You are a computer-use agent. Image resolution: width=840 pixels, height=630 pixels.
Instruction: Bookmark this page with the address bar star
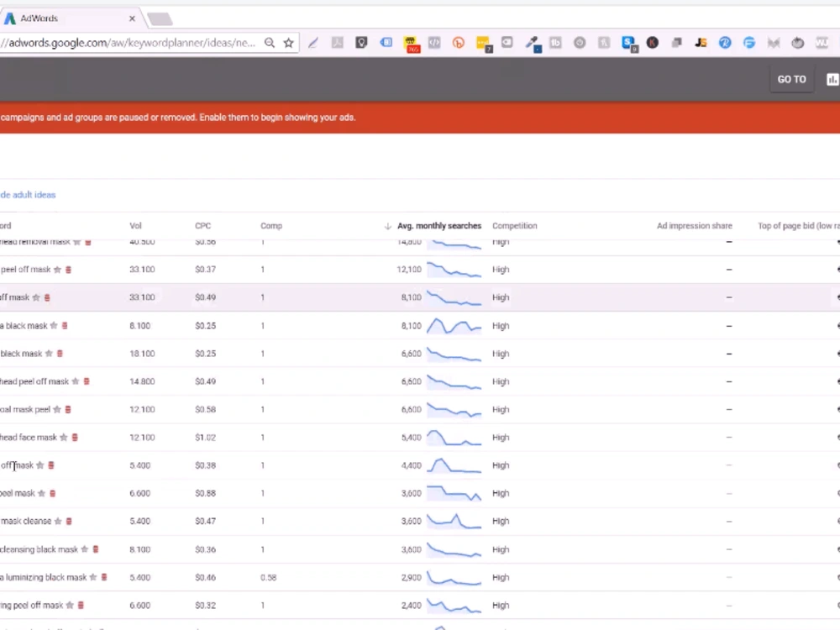tap(289, 43)
